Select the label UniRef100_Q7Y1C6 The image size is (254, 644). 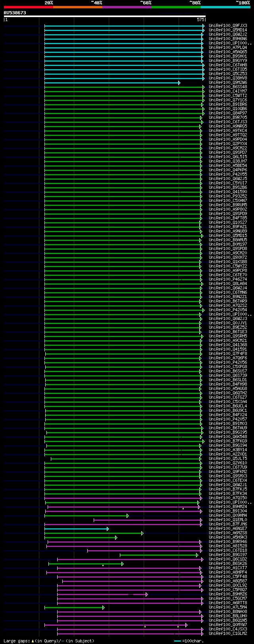[x=228, y=100]
